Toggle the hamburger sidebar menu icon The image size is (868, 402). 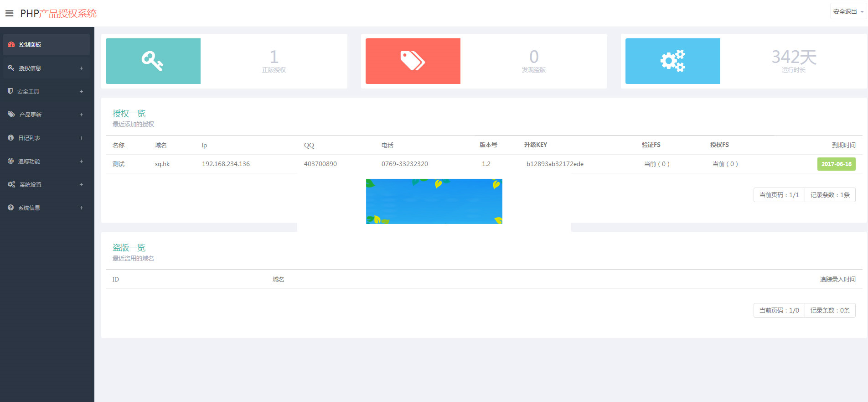tap(9, 13)
